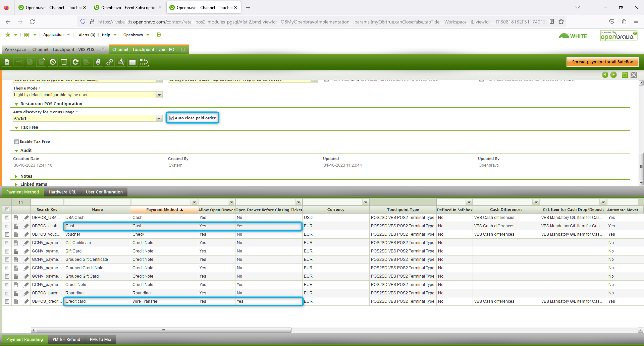Viewport: 644px width, 346px height.
Task: Click the Undo/cancel changes circle icon
Action: point(53,62)
